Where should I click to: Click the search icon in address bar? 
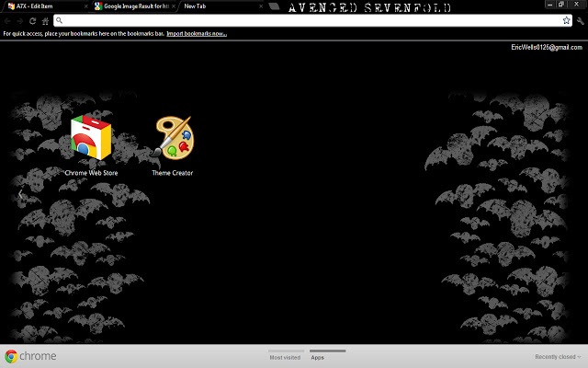[59, 20]
